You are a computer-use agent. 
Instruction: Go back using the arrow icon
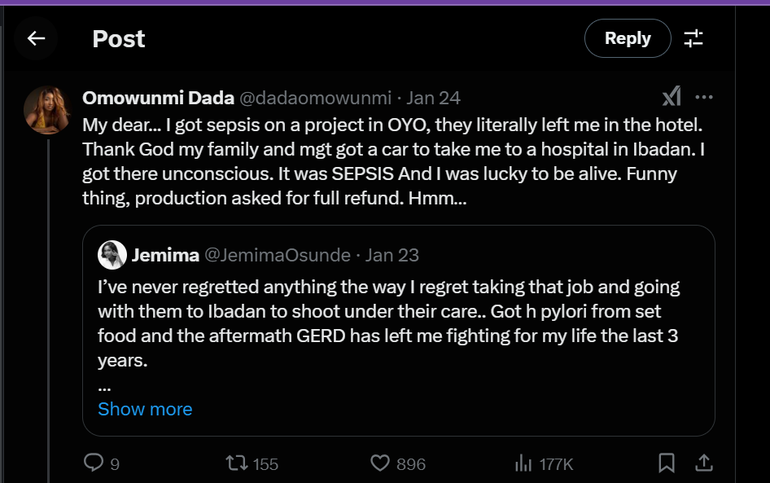point(36,39)
